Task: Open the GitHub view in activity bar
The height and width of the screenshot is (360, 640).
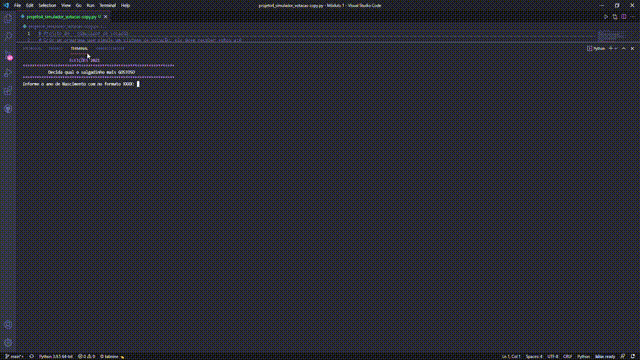Action: click(8, 109)
